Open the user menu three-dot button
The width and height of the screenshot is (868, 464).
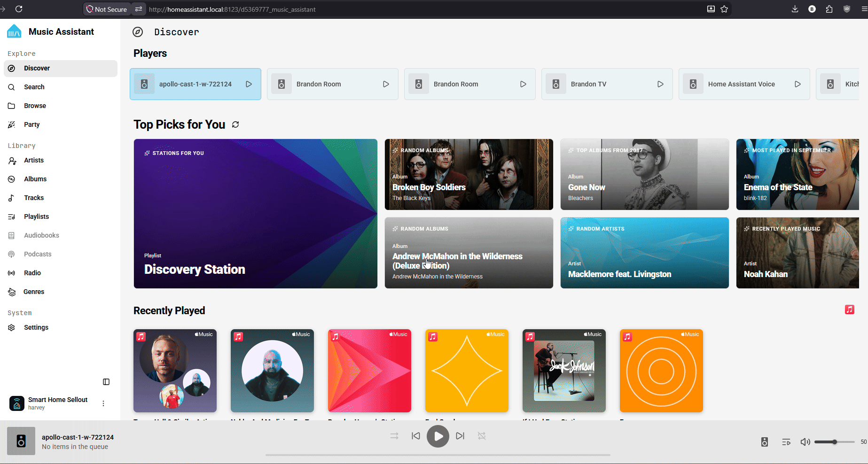103,403
